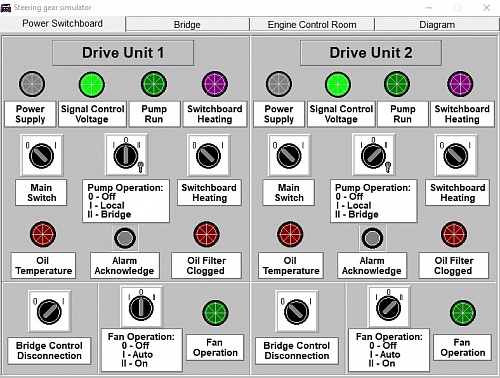Click the Drive Unit 1 header

tap(123, 53)
